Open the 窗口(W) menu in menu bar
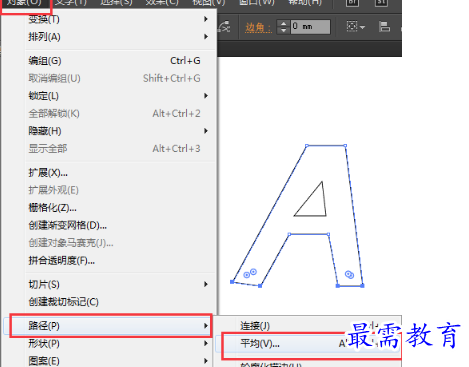469x367 pixels. pyautogui.click(x=257, y=3)
